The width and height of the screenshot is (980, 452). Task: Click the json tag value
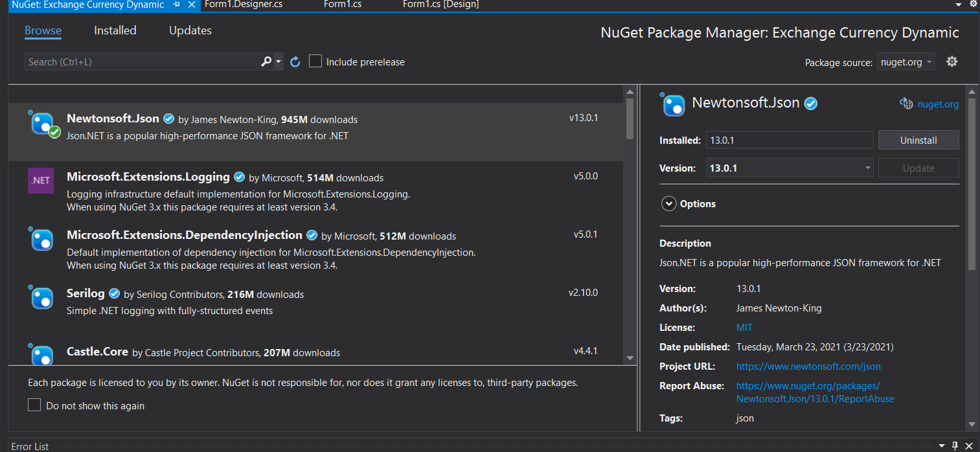click(x=745, y=418)
